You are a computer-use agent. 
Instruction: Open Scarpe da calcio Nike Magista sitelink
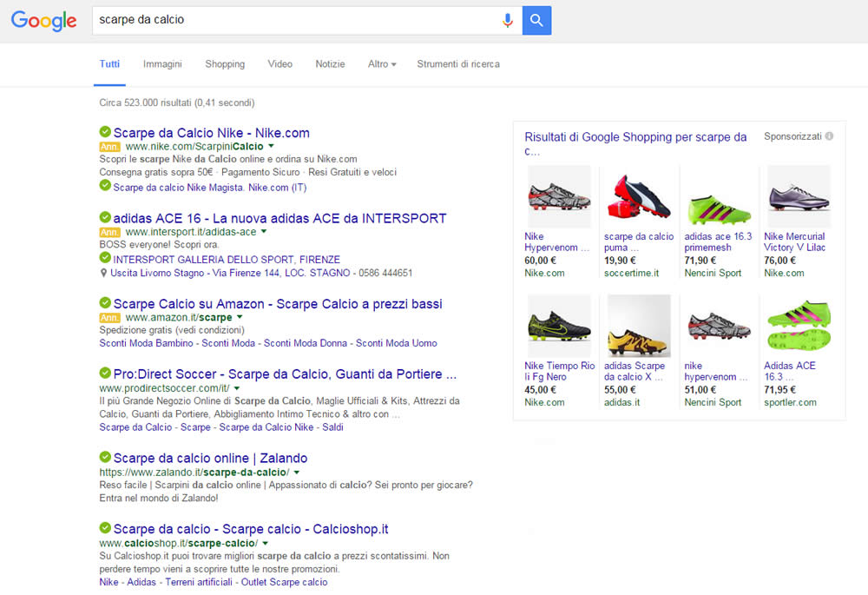tap(210, 188)
